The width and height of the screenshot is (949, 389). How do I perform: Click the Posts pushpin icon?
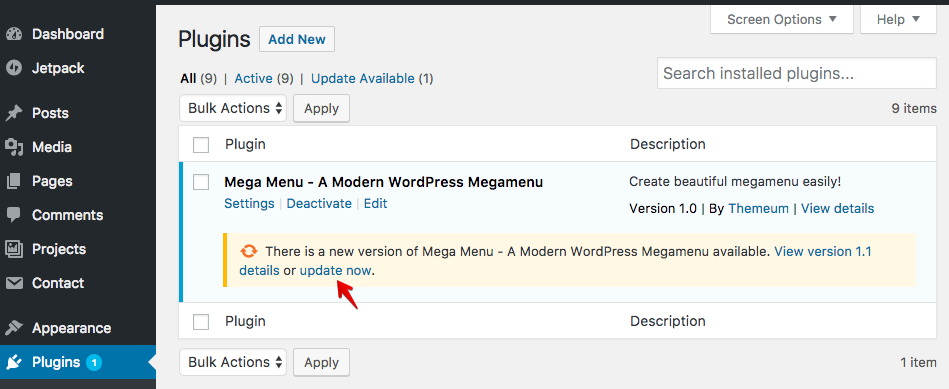pyautogui.click(x=14, y=113)
